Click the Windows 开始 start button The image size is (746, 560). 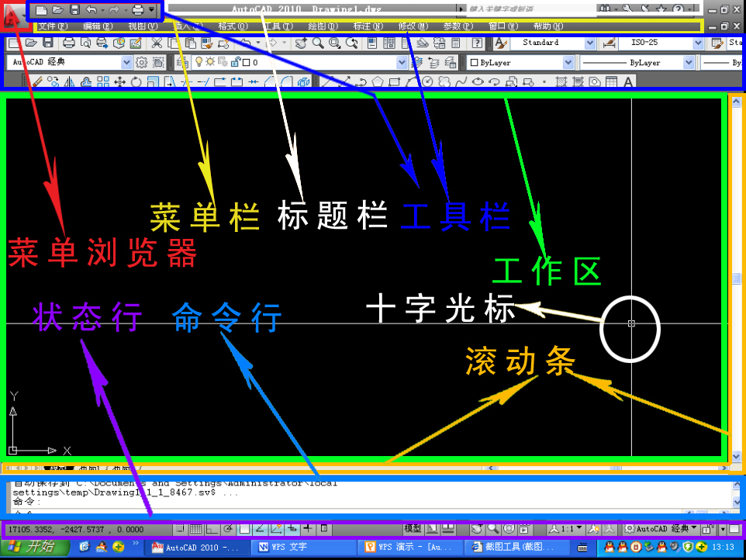pos(31,547)
